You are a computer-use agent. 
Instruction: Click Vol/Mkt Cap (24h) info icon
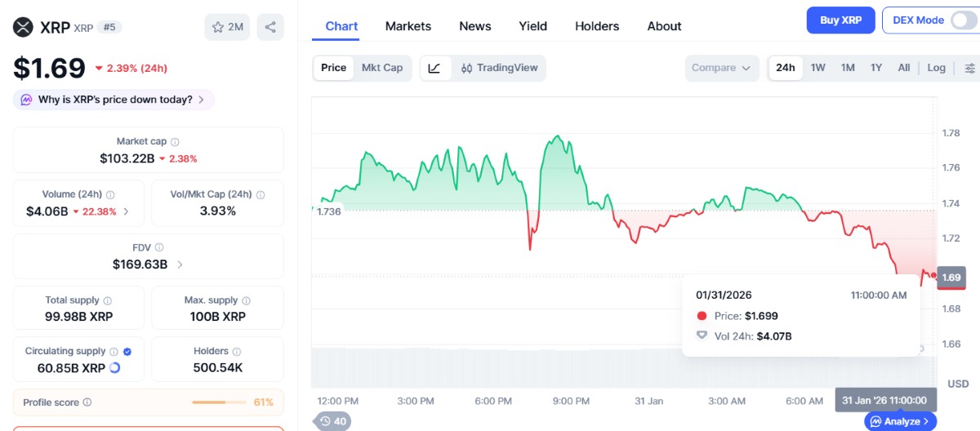click(261, 195)
